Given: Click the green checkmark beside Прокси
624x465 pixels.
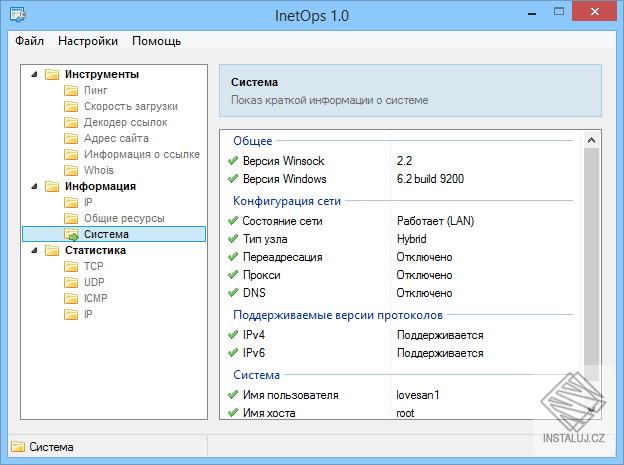Looking at the screenshot, I should point(233,275).
